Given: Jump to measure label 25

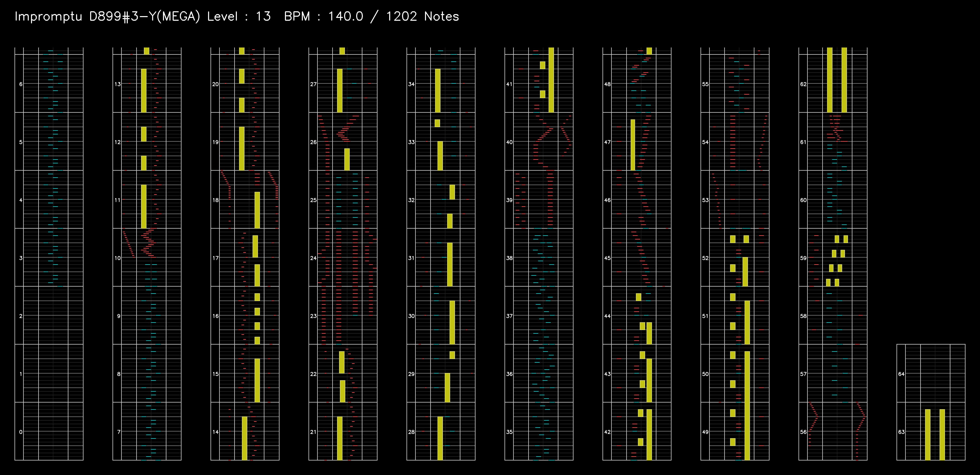Looking at the screenshot, I should click(313, 200).
